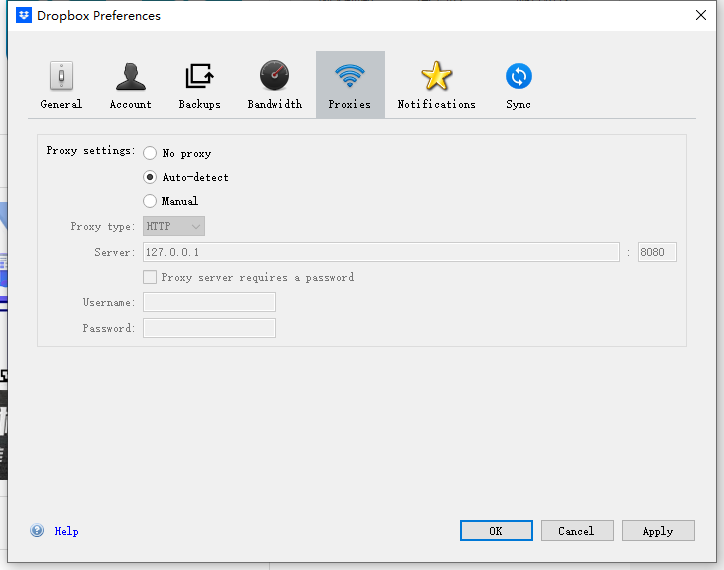Click the Server address field

[x=381, y=252]
